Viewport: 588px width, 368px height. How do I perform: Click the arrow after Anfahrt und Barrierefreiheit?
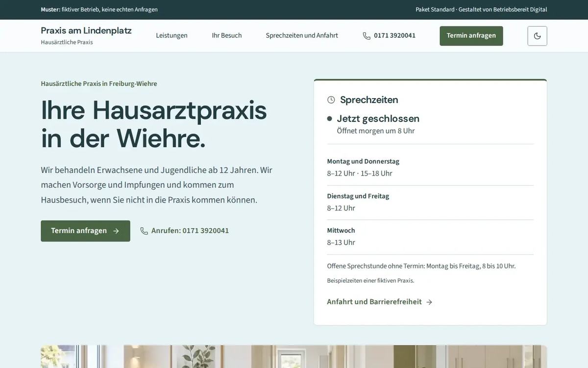click(429, 302)
